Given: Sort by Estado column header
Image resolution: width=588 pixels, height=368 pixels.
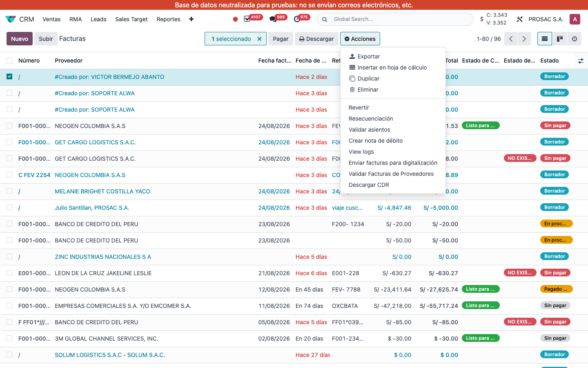Looking at the screenshot, I should [x=550, y=61].
